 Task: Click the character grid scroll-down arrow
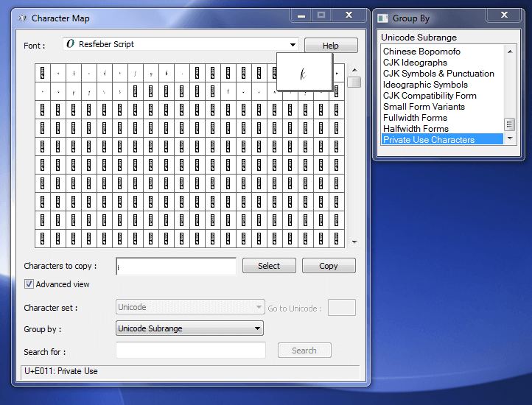pyautogui.click(x=354, y=242)
